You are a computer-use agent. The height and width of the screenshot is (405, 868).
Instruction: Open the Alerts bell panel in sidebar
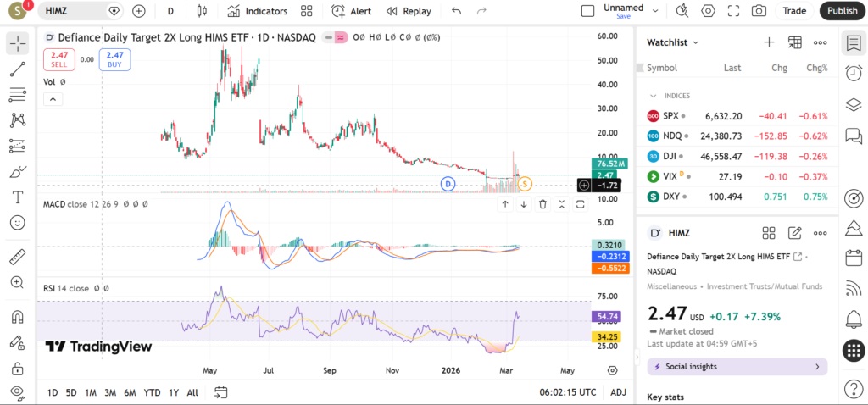tap(854, 319)
